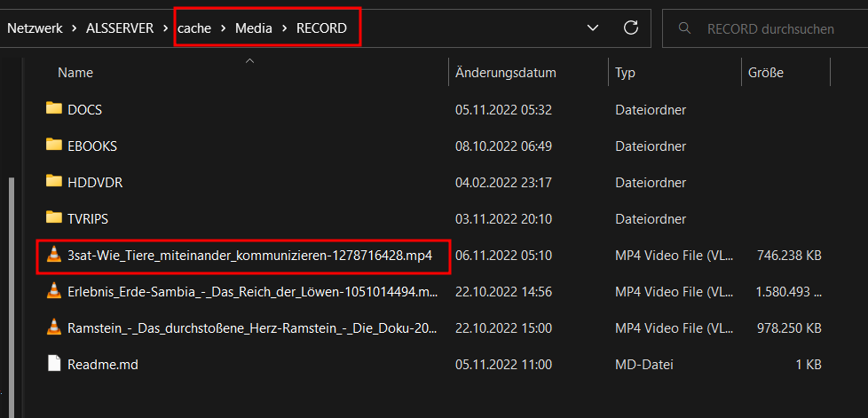
Task: Go to cache in address bar
Action: point(194,28)
